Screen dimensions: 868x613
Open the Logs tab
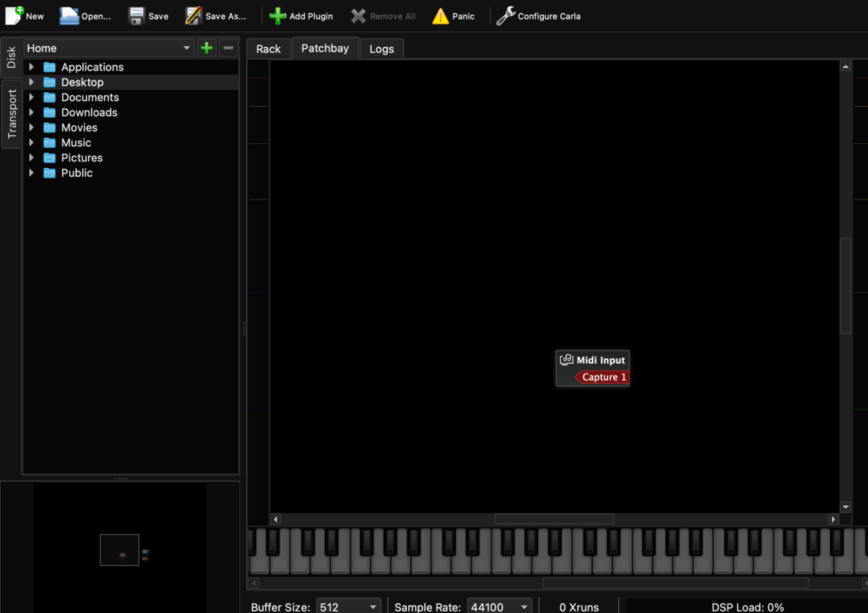pos(382,49)
